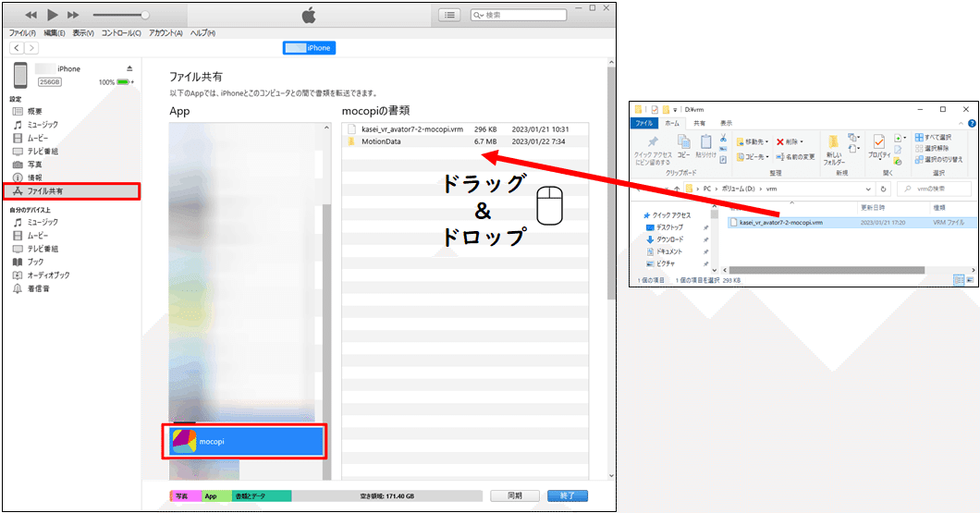
Task: Click the 写真 storage bar segment
Action: click(186, 496)
